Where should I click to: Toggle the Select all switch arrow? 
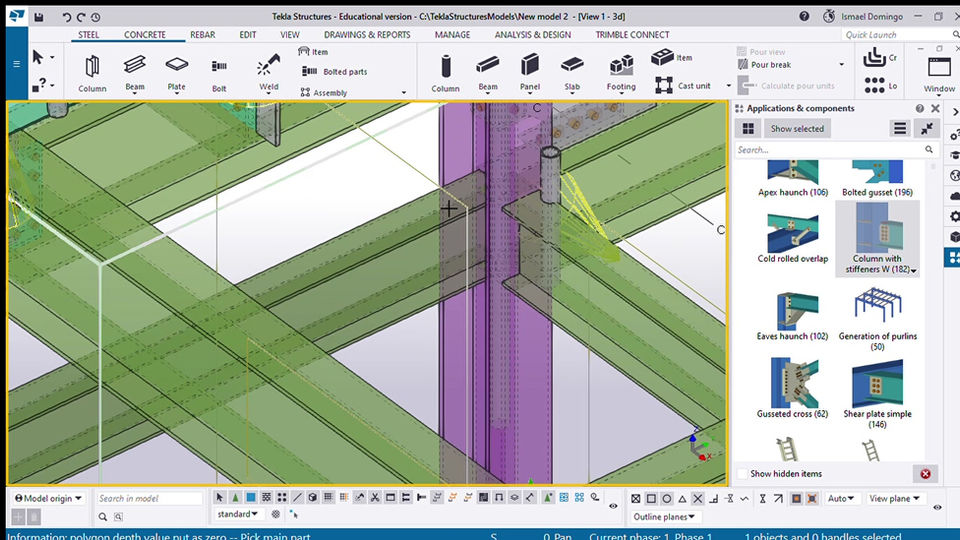click(220, 498)
